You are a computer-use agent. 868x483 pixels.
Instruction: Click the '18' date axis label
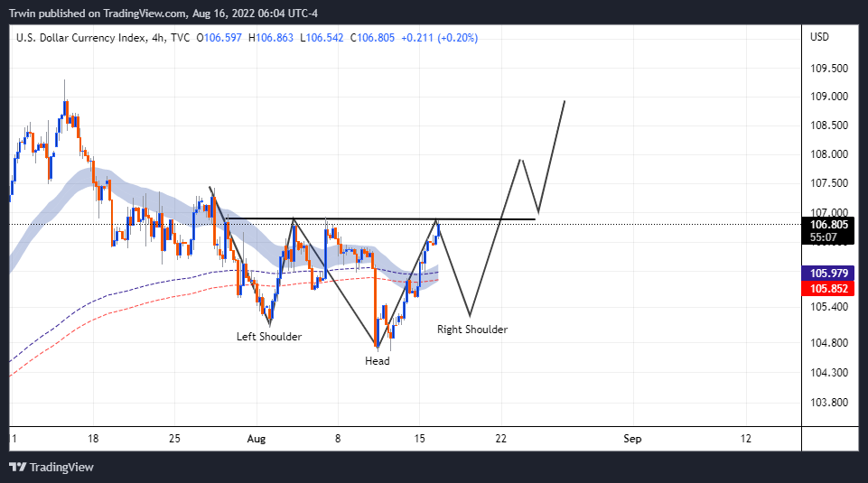coord(93,438)
